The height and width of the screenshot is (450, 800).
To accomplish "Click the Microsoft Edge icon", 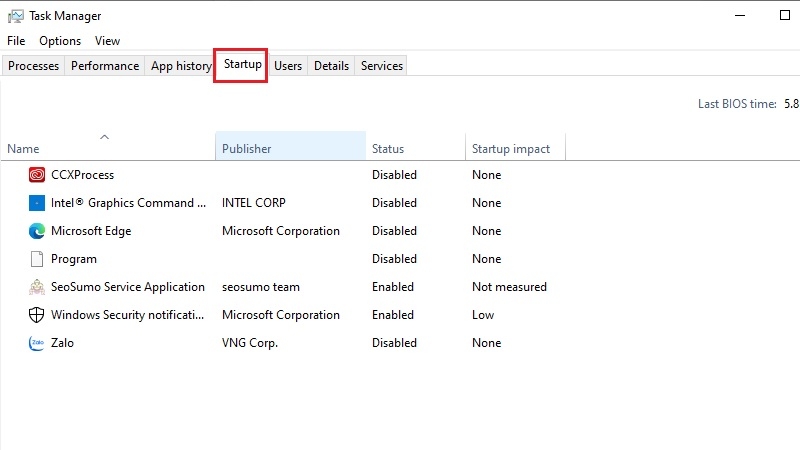I will point(37,231).
